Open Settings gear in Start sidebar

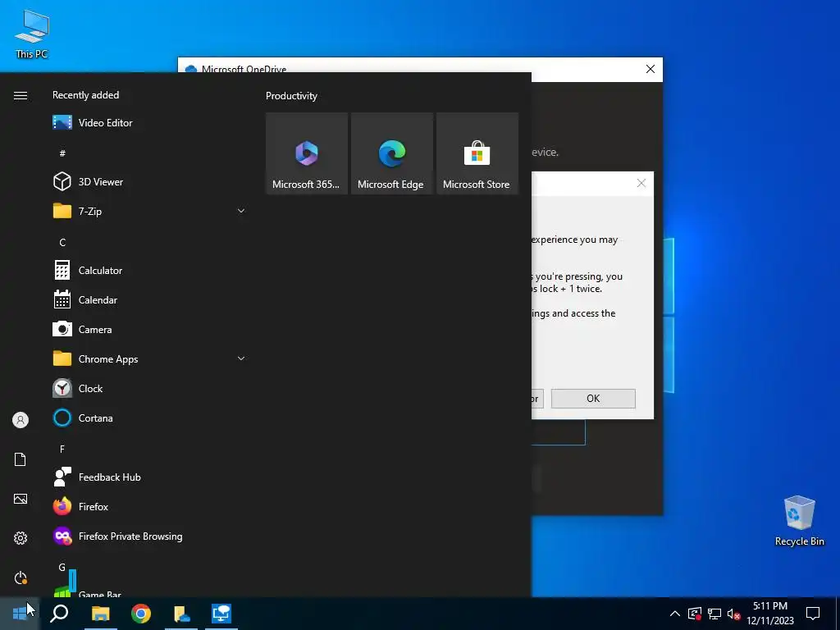coord(21,538)
